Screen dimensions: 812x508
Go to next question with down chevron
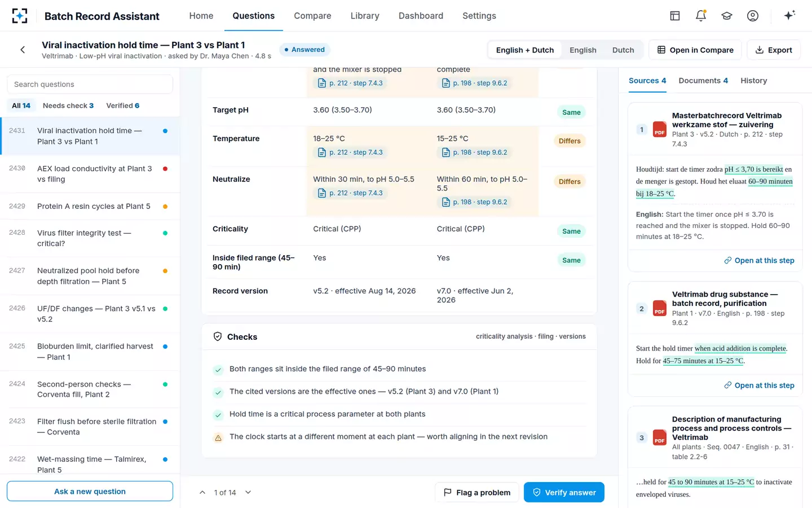point(248,492)
